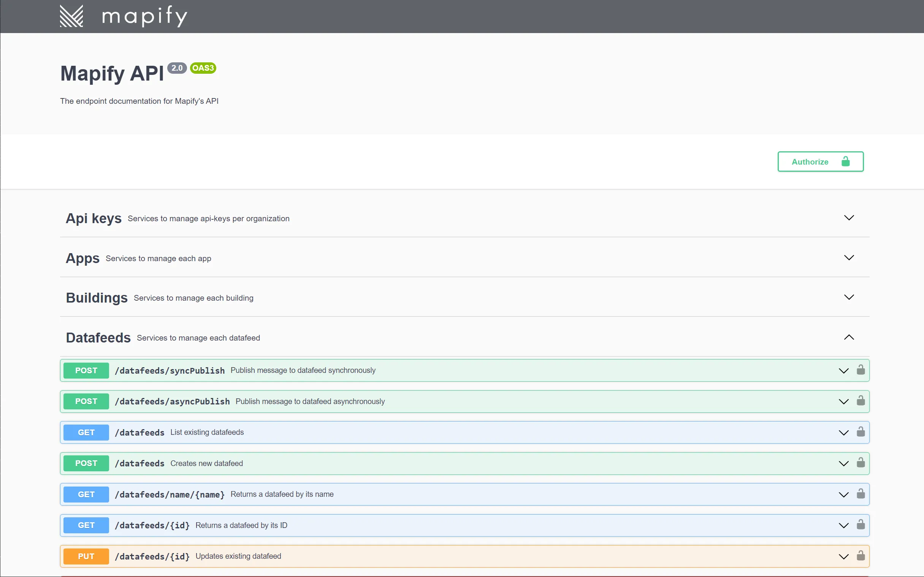Click the OAS3 badge

(203, 68)
